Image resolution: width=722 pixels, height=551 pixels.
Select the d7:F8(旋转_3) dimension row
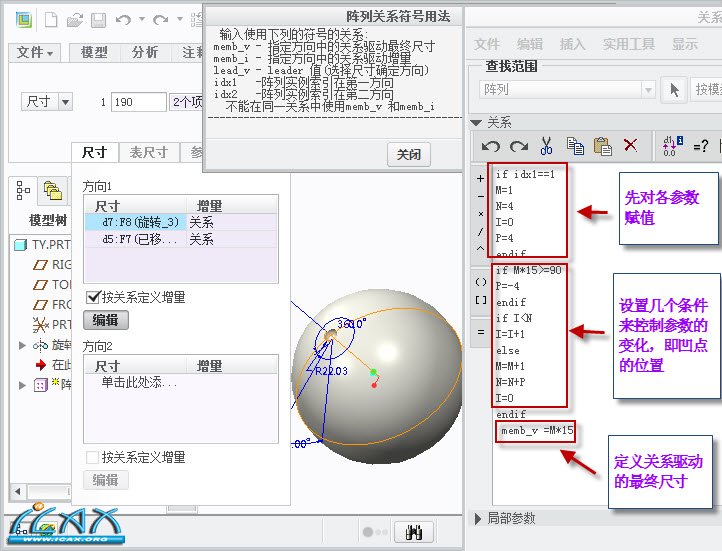(181, 222)
